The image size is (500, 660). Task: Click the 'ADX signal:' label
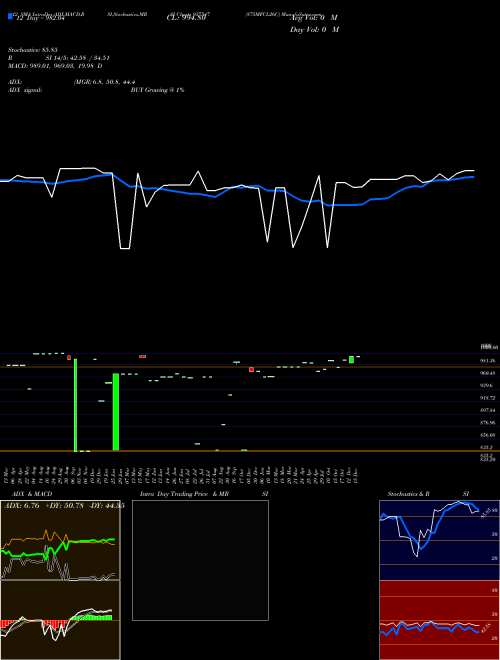pos(25,90)
